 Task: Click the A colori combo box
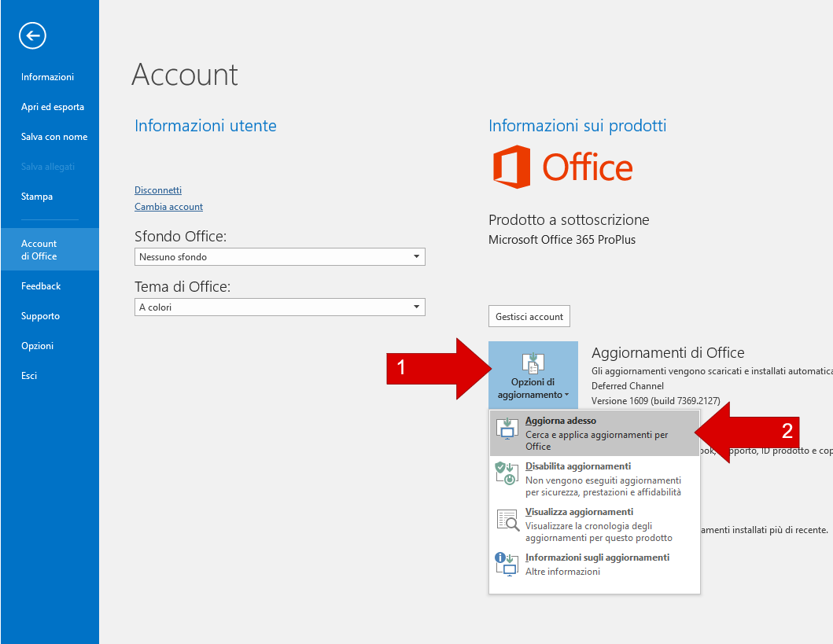coord(279,307)
